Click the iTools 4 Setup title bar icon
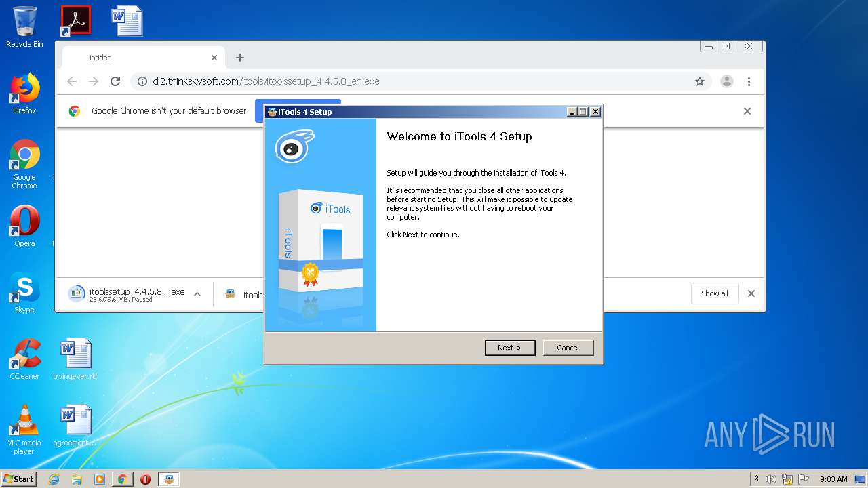This screenshot has width=868, height=488. click(272, 112)
